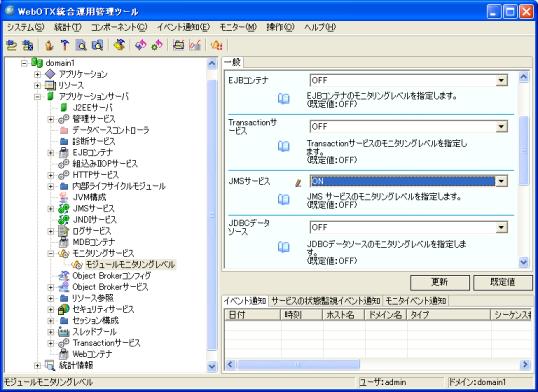Screen dimensions: 538x392
Task: Click the 更新 button
Action: click(440, 282)
